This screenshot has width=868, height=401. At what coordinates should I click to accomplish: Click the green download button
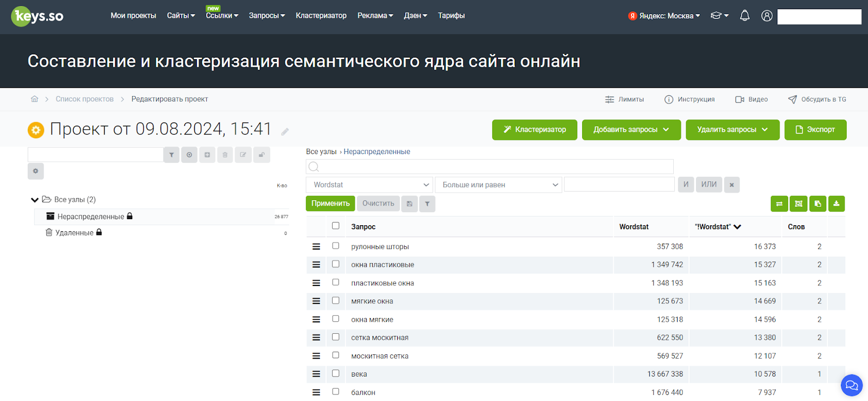tap(837, 203)
